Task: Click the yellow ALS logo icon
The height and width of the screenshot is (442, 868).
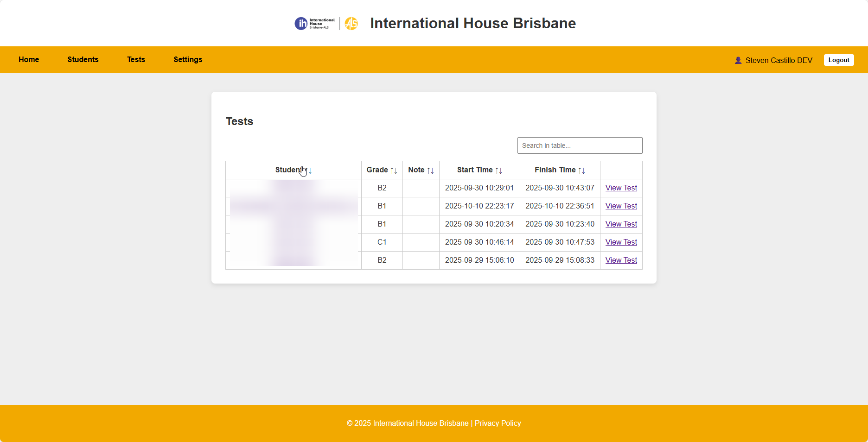Action: 351,23
